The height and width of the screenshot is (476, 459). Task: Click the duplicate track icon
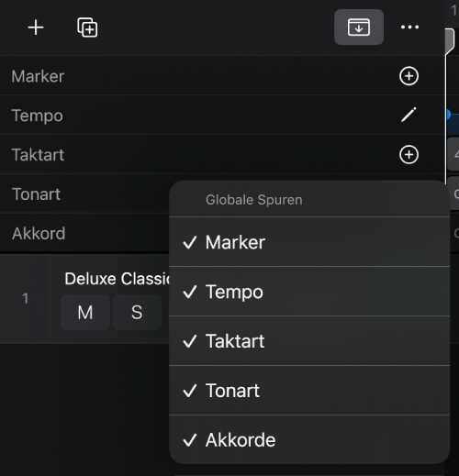coord(87,28)
